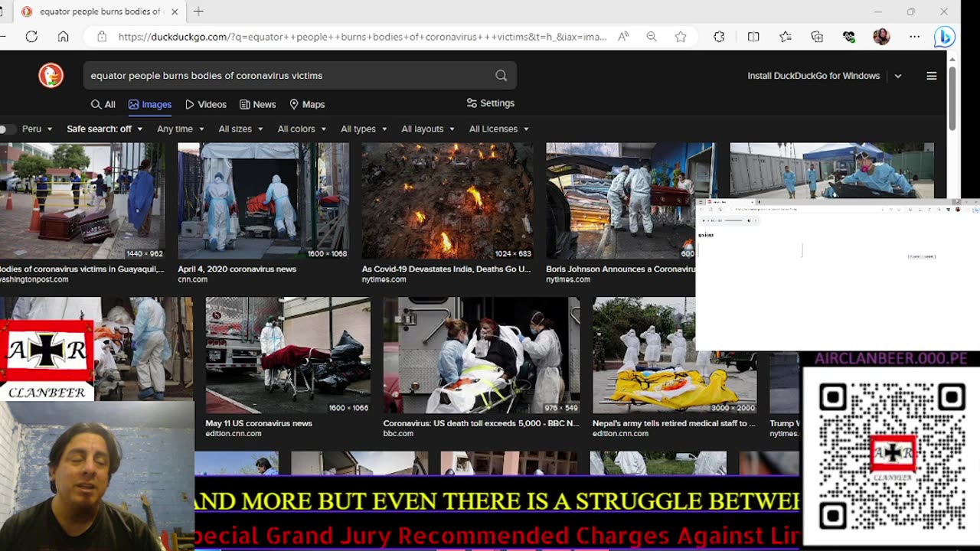Screen dimensions: 980x551
Task: View site information lock icon
Action: click(x=101, y=37)
